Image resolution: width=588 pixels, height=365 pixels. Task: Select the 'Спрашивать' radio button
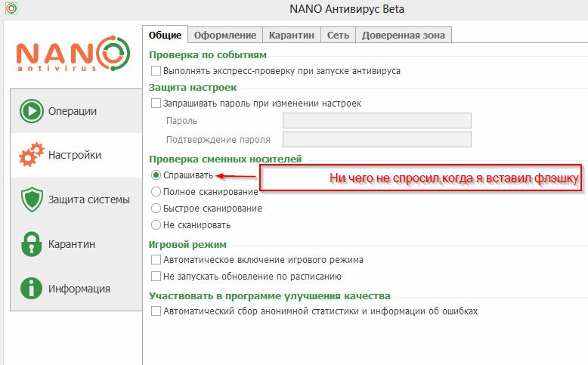pos(156,175)
